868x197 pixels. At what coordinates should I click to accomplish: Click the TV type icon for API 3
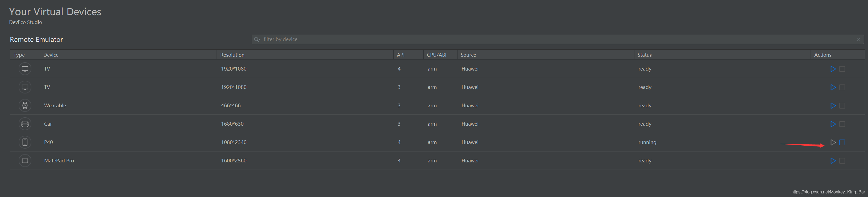25,87
